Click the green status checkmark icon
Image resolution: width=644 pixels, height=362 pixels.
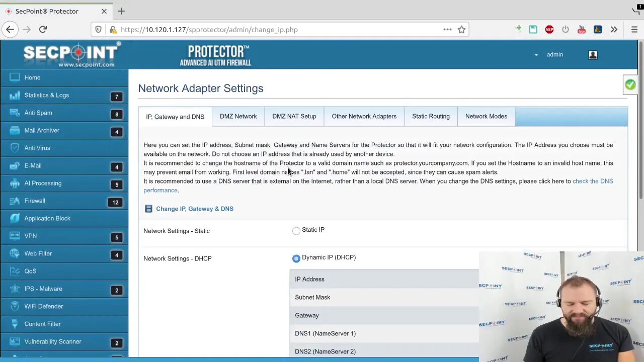[630, 85]
